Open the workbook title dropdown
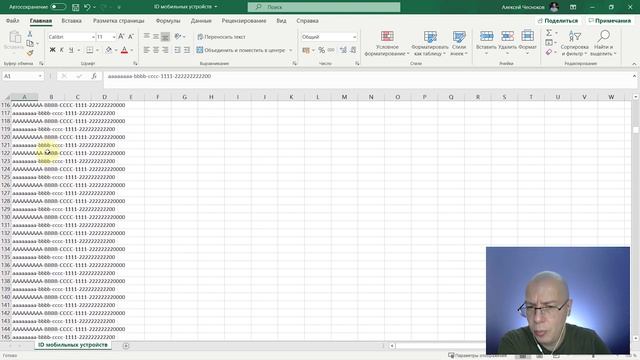Screen dimensions: 640x360 [x=216, y=7]
